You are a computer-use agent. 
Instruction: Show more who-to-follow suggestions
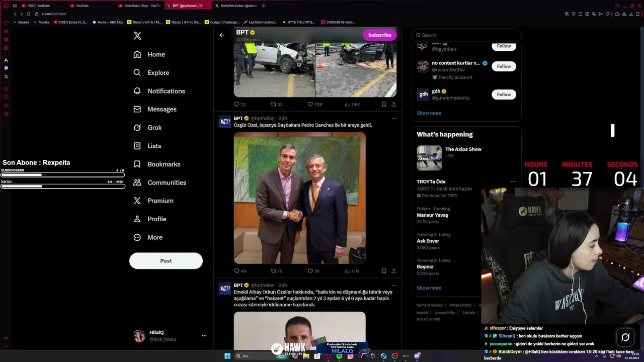[429, 113]
